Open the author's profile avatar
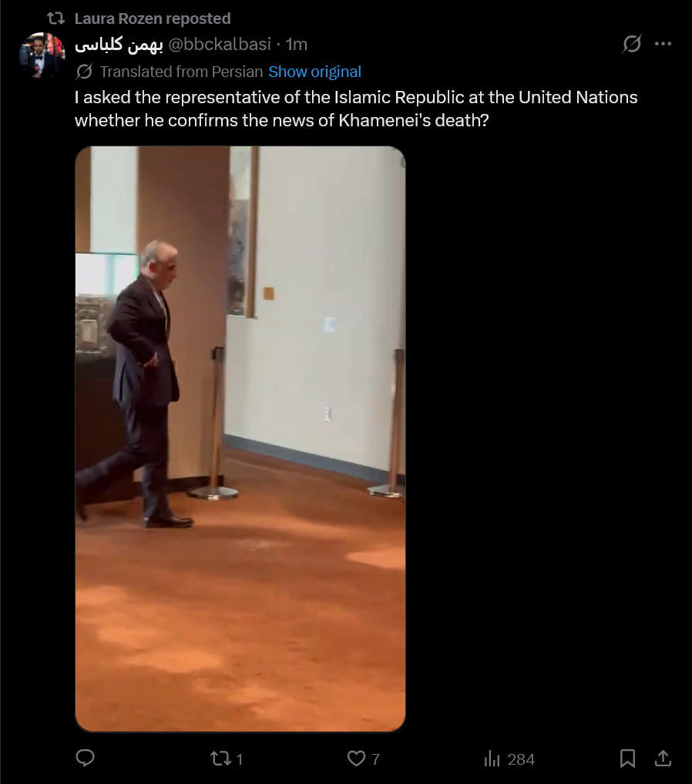 pos(42,55)
